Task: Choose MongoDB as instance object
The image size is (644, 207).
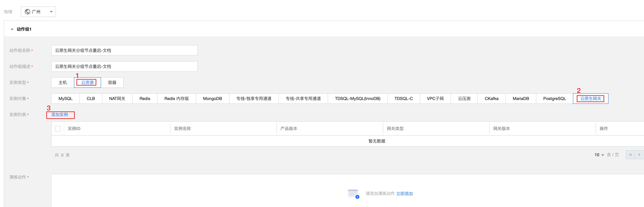Action: click(x=213, y=99)
